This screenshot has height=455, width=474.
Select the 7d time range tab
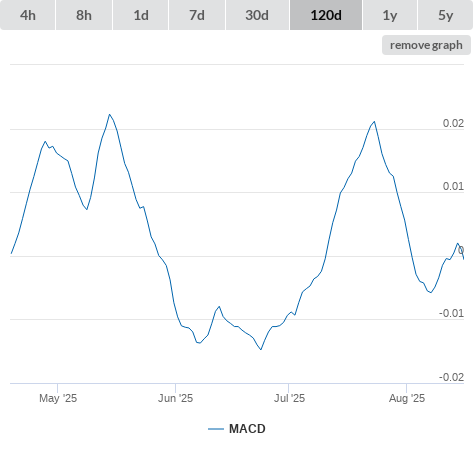pos(197,15)
